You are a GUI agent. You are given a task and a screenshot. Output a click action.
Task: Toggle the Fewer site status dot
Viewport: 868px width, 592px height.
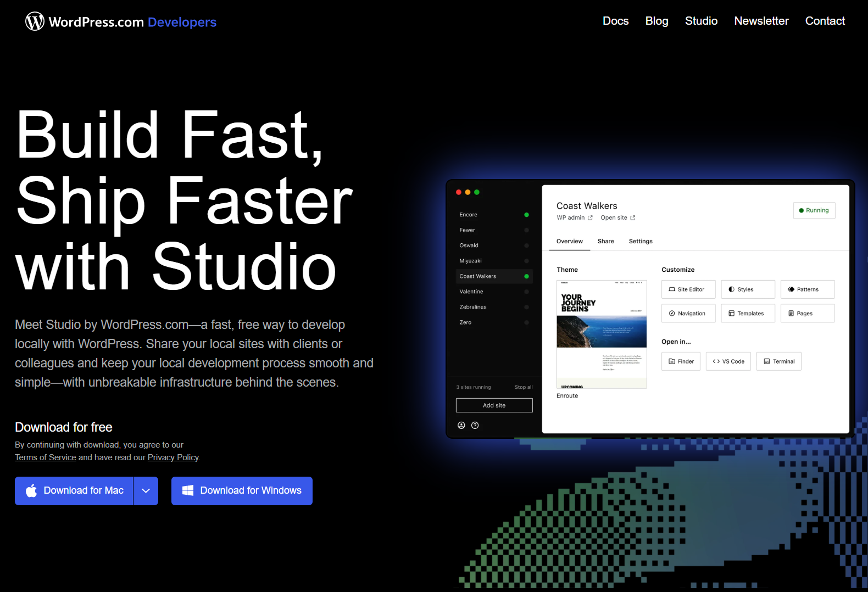point(526,230)
